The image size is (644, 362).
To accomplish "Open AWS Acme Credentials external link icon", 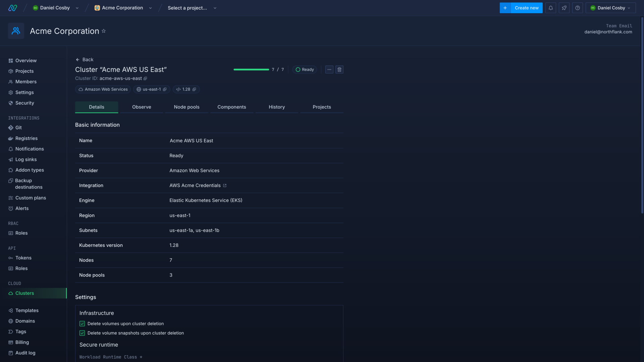I will [225, 185].
